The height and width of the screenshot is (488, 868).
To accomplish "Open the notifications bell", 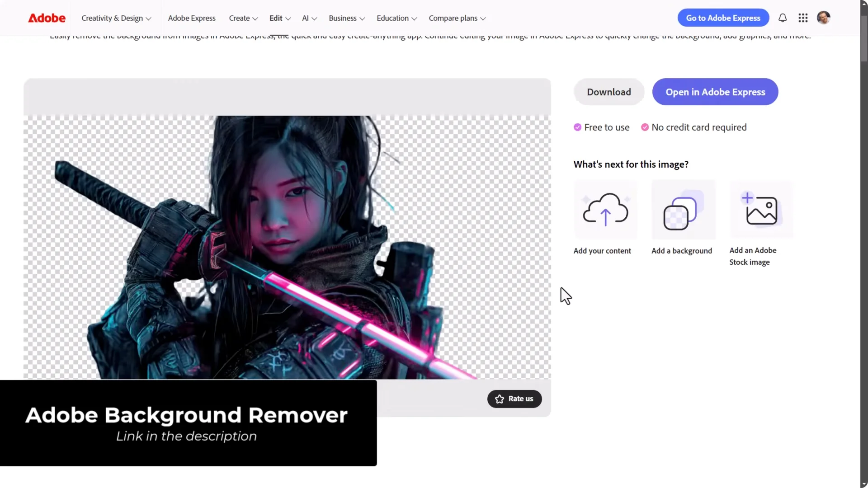I will [x=782, y=18].
